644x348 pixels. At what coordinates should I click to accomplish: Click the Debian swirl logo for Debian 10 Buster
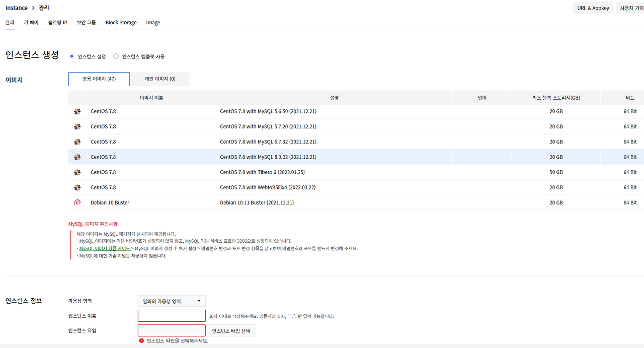[x=77, y=202]
